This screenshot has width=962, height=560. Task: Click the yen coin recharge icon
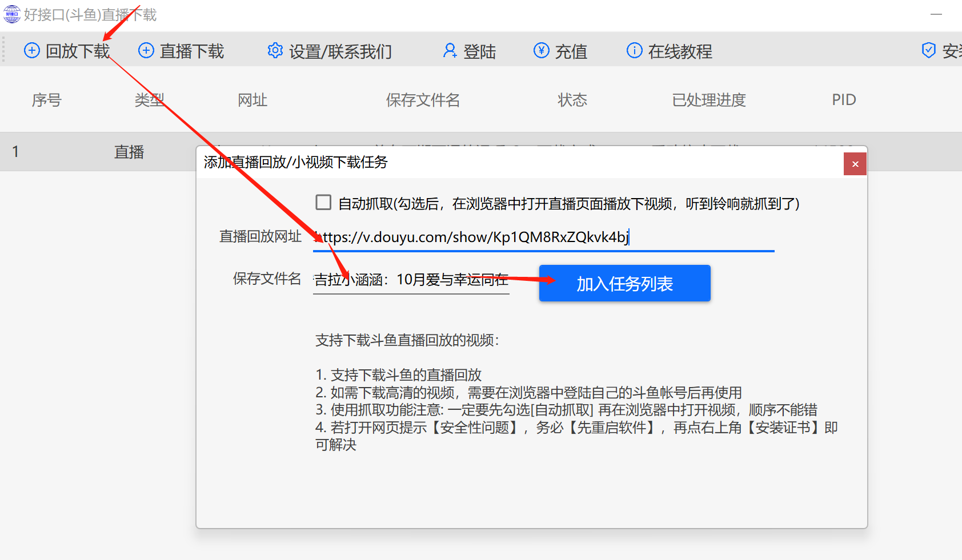542,51
